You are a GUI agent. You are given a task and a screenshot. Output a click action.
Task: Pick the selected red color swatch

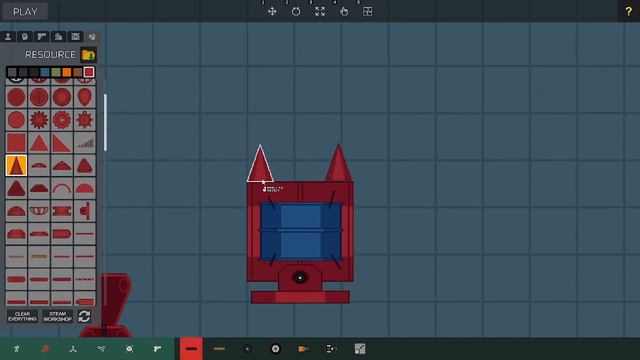pos(89,72)
